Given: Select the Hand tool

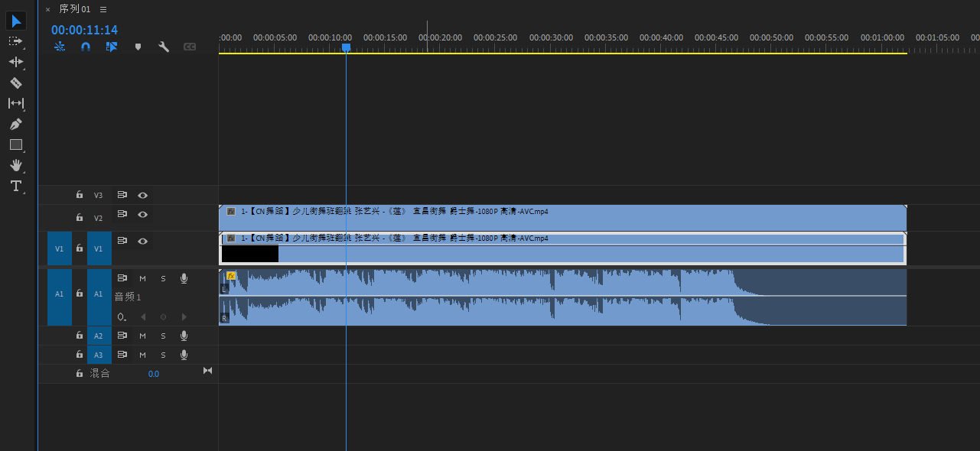Looking at the screenshot, I should click(15, 165).
